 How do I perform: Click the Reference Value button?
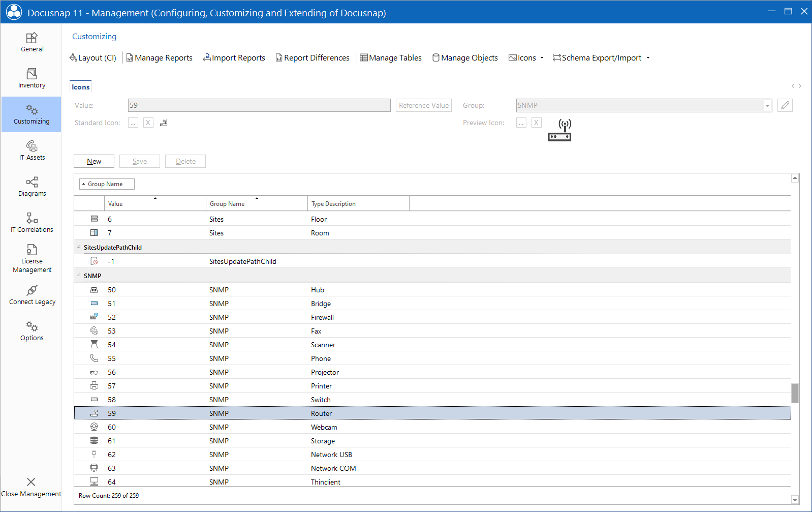[423, 105]
